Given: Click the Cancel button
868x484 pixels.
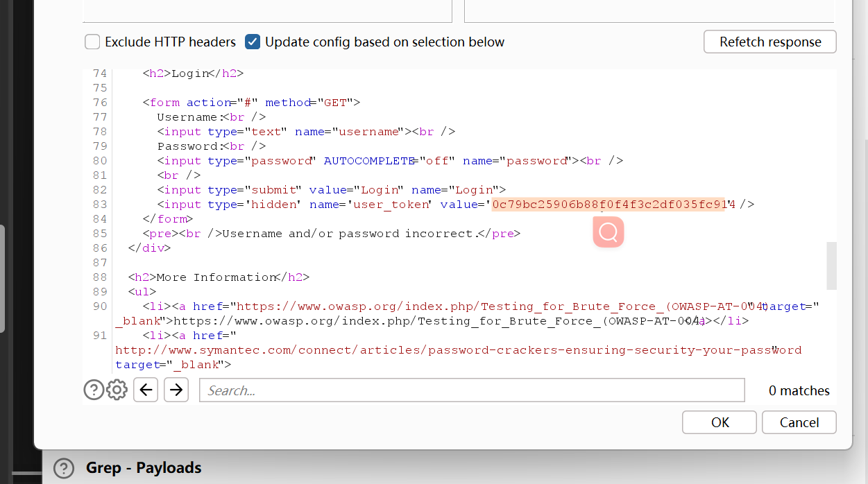Looking at the screenshot, I should pos(799,422).
